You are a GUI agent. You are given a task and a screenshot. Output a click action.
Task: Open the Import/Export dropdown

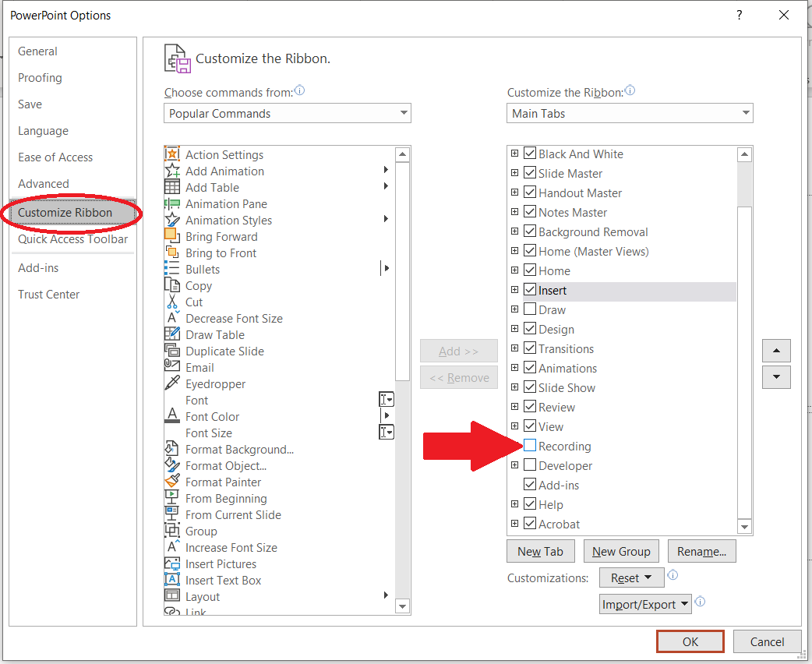pos(645,604)
